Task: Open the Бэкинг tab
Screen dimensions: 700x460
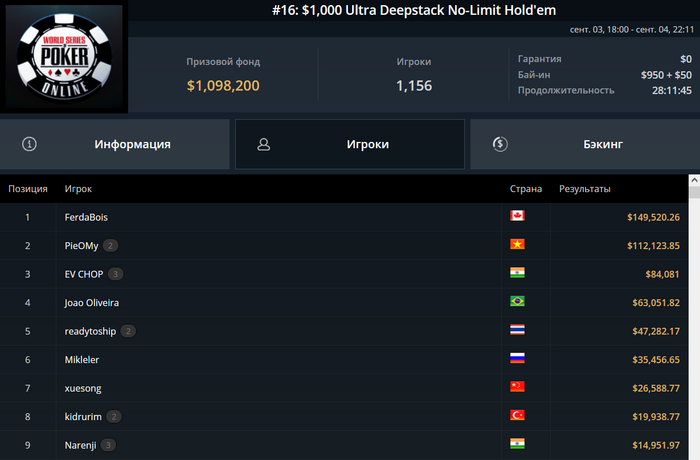Action: click(x=585, y=144)
